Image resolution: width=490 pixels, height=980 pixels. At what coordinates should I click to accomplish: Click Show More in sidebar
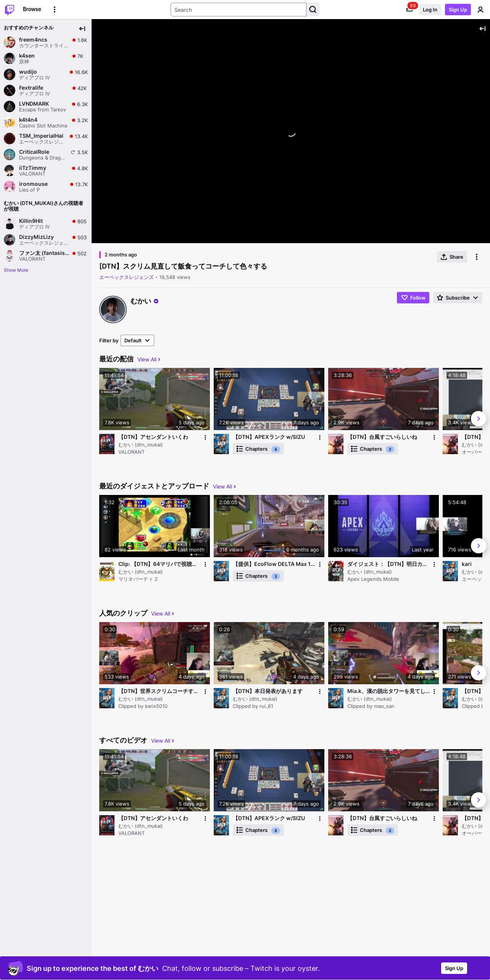16,270
